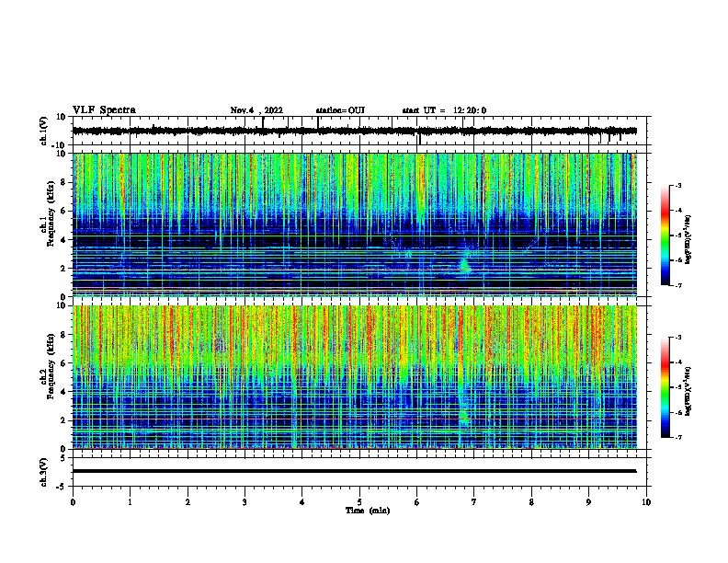Image resolution: width=728 pixels, height=563 pixels.
Task: Click the ch.1 spectrogram color scale bar
Action: point(665,236)
